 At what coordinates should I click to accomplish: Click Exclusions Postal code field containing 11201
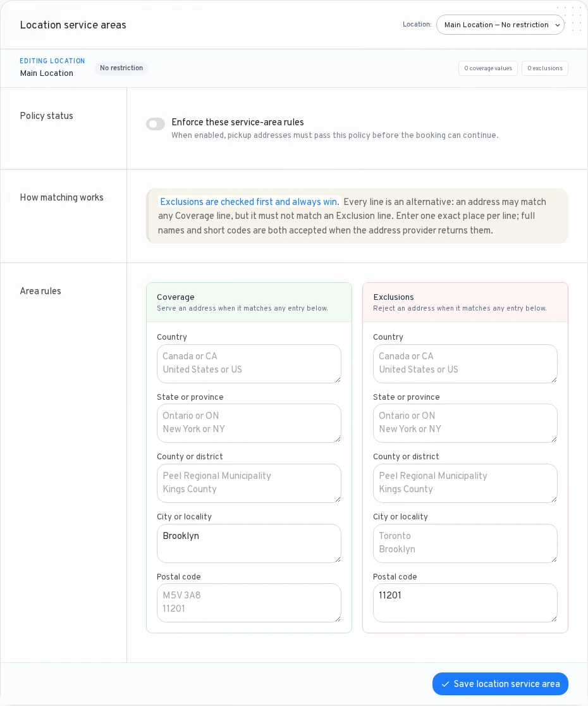click(465, 603)
